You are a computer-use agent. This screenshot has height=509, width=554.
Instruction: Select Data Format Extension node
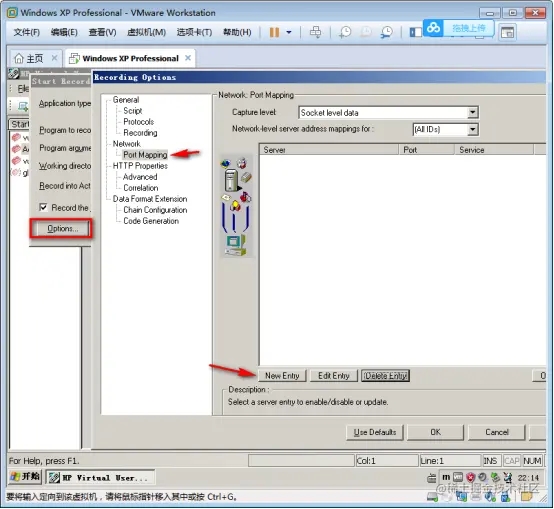tap(150, 199)
